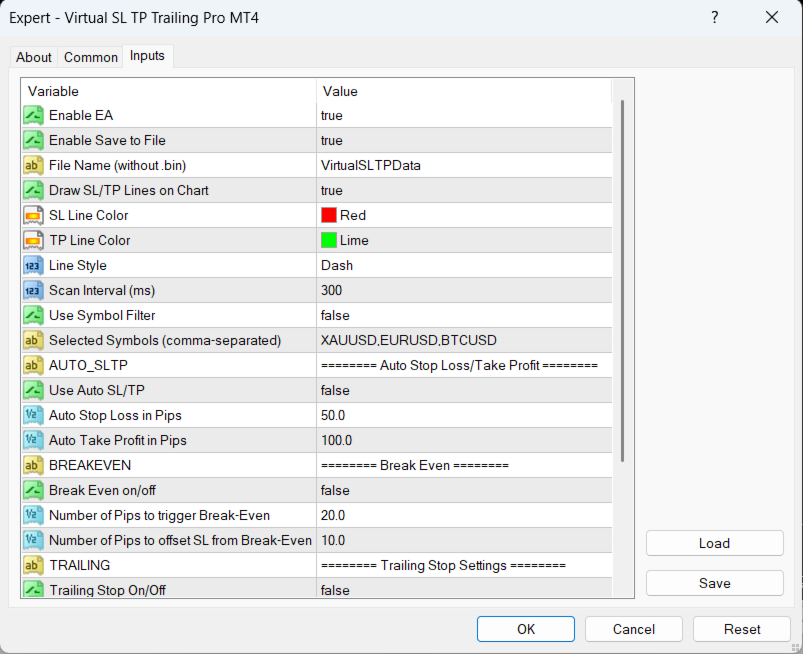The image size is (803, 654).
Task: Select the Enable Save to File value
Action: 332,141
